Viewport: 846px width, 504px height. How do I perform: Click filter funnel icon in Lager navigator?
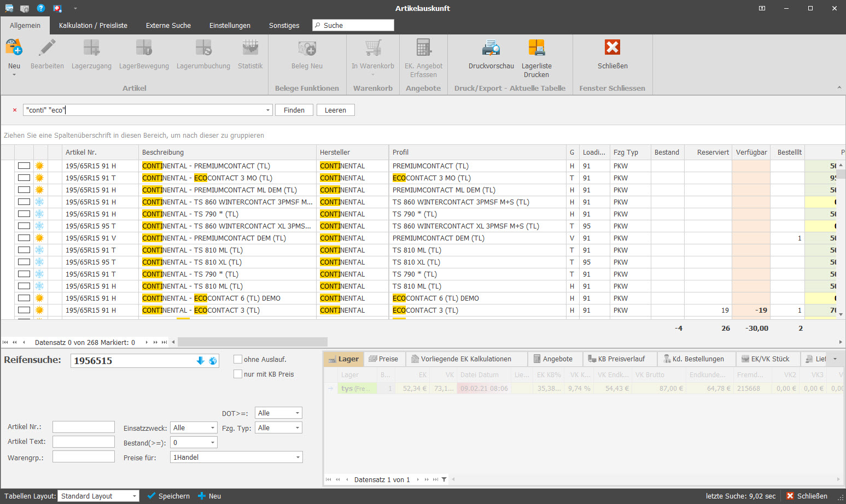tap(444, 479)
